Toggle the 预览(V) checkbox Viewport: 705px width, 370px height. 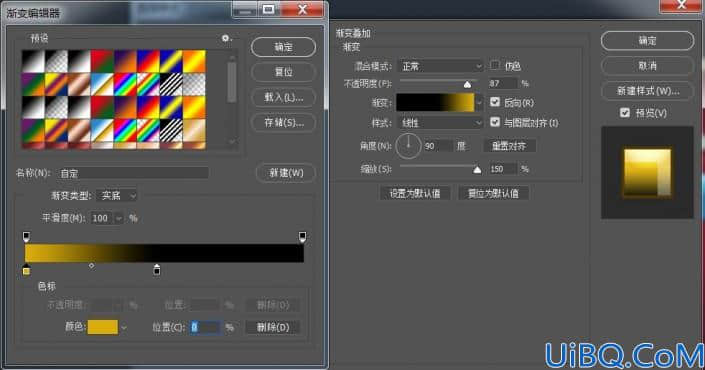coord(625,113)
